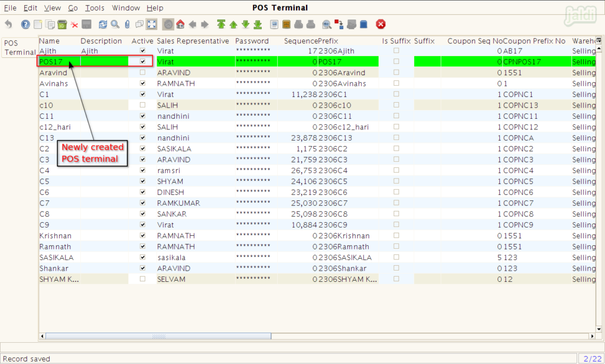Open Chat with the speech bubbles icon
This screenshot has height=364, width=605.
pos(139,24)
